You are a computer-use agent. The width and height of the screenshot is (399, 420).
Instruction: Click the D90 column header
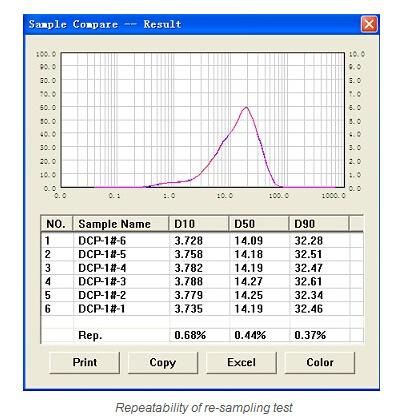[319, 224]
